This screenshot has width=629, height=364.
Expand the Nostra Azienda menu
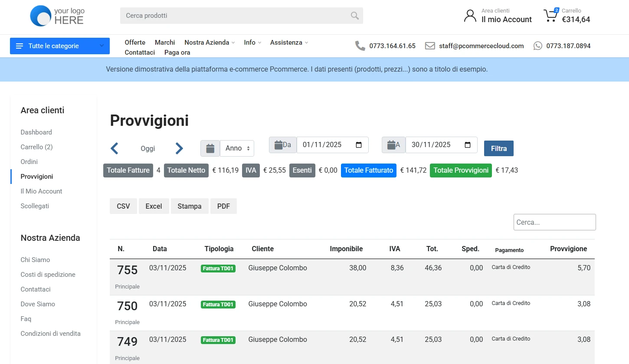[x=210, y=43]
